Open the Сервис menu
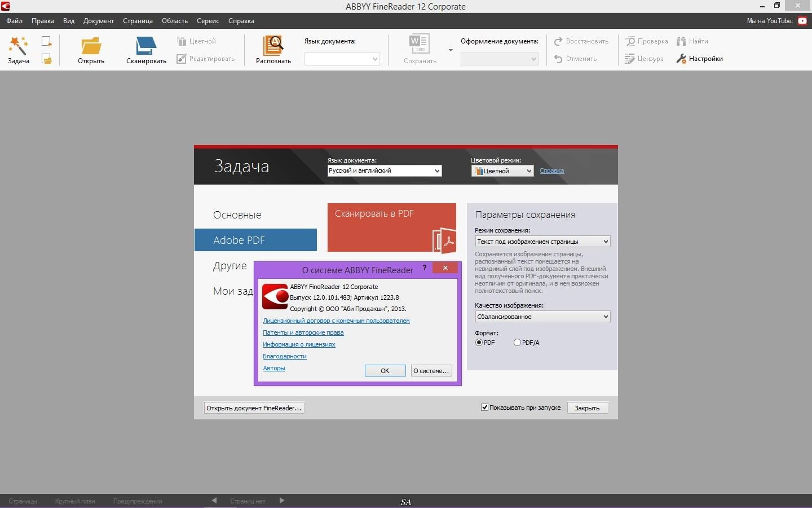812x508 pixels. pos(208,21)
